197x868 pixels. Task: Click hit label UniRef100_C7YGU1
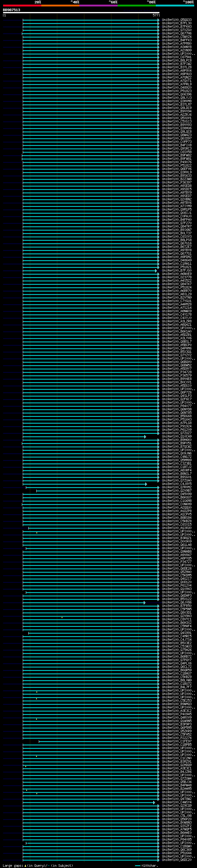coord(177,301)
